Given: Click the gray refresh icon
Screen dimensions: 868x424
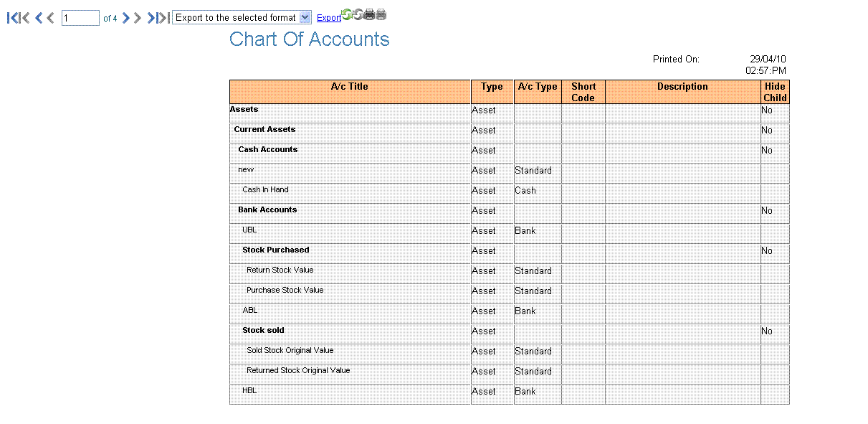Looking at the screenshot, I should pos(358,14).
